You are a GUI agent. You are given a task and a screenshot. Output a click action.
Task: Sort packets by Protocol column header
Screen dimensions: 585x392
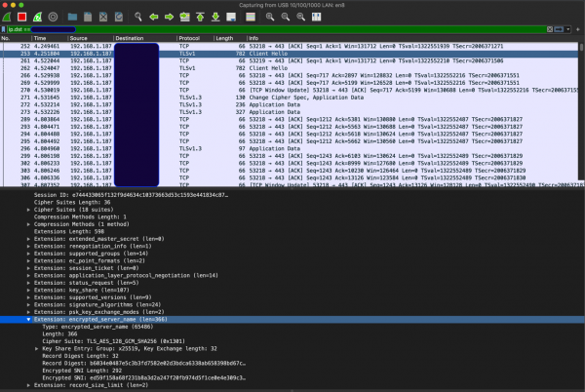[x=188, y=38]
